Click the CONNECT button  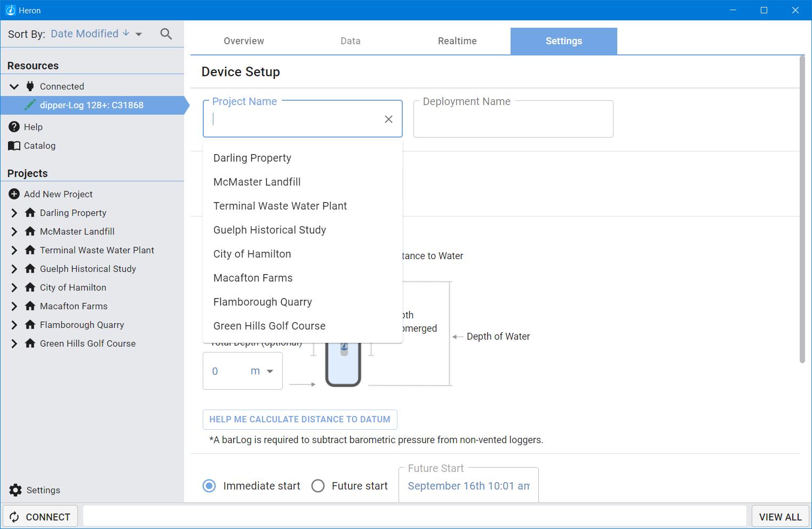pyautogui.click(x=41, y=517)
